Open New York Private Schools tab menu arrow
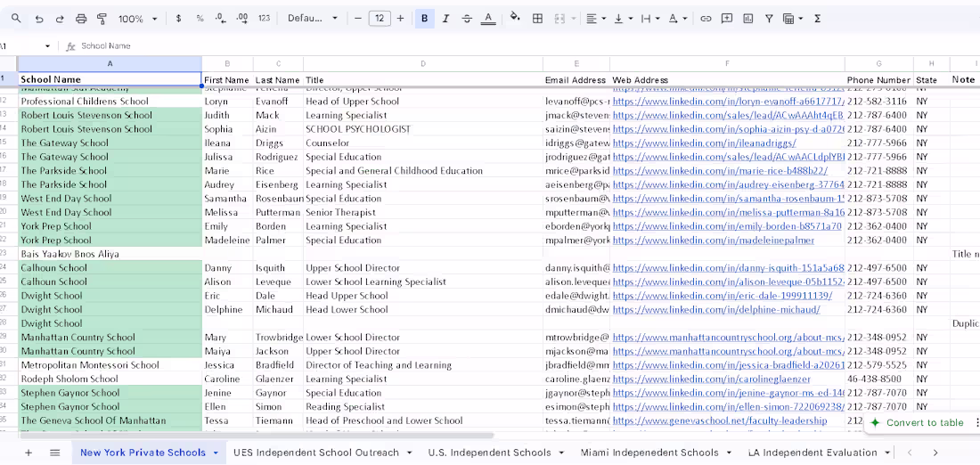Image resolution: width=980 pixels, height=465 pixels. click(216, 453)
